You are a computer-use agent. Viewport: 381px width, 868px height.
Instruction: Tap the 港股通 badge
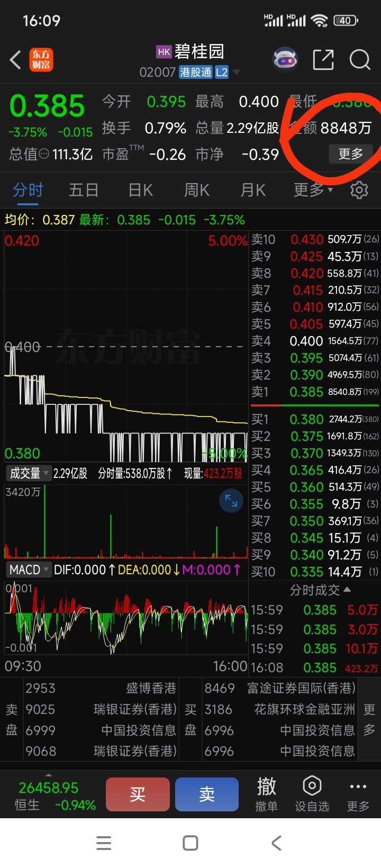[196, 72]
